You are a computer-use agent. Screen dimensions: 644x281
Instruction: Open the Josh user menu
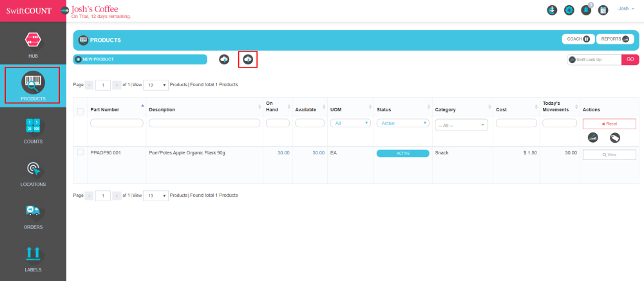[x=627, y=8]
